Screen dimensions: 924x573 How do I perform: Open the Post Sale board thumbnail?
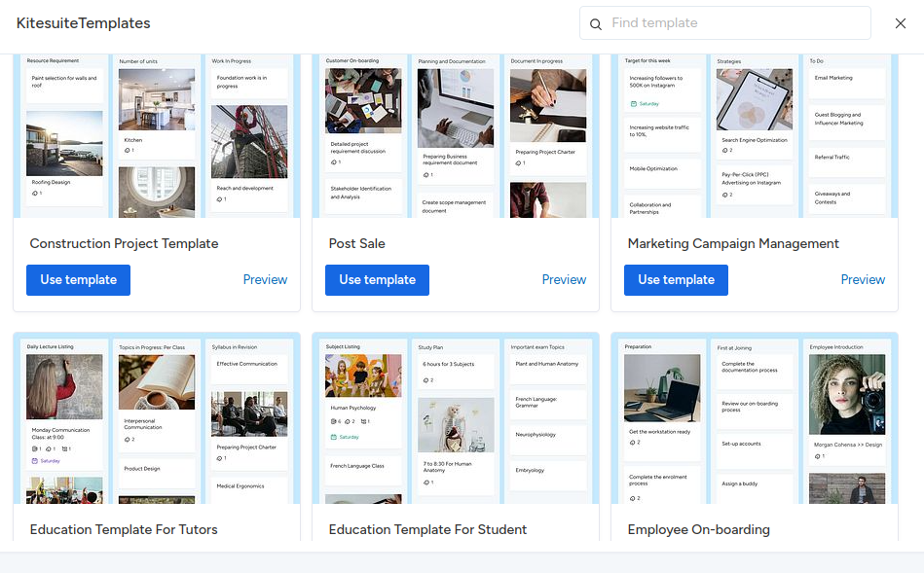[x=456, y=136]
